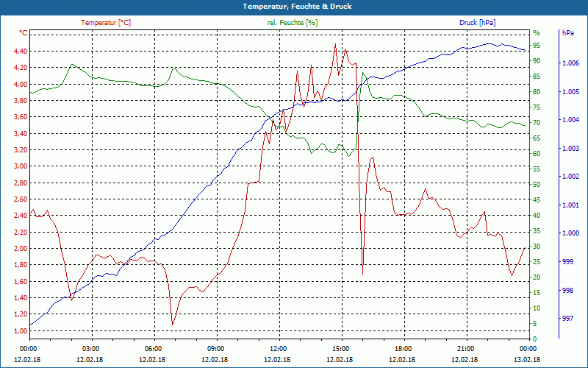Viewport: 588px width, 368px height.
Task: Select the blue Druck [hPa] legend label
Action: (x=477, y=23)
